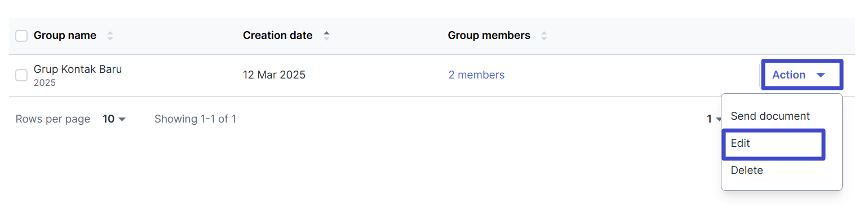868x205 pixels.
Task: Sort by Group name using the sort arrows
Action: coord(110,36)
